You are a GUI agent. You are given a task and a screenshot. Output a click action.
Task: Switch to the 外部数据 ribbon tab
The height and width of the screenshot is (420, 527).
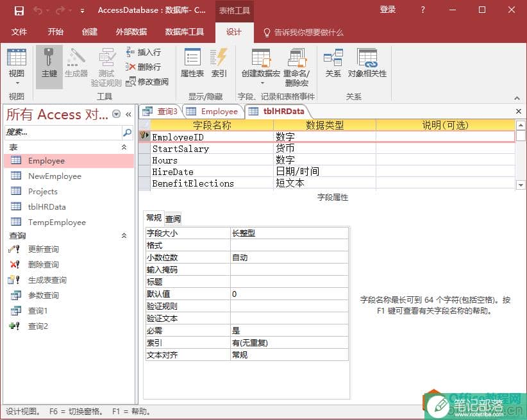coord(131,32)
